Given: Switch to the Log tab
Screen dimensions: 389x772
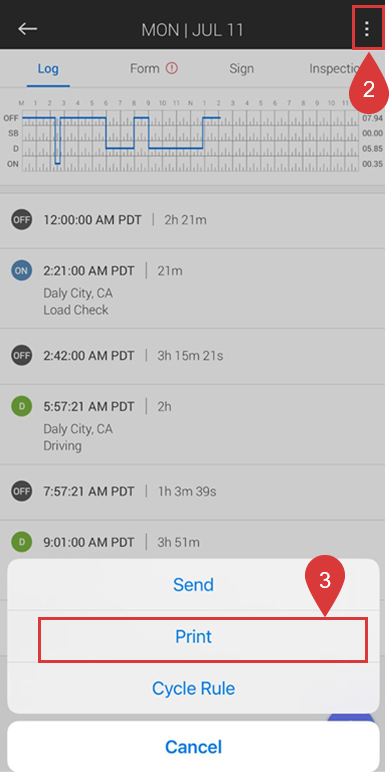Looking at the screenshot, I should (x=48, y=69).
